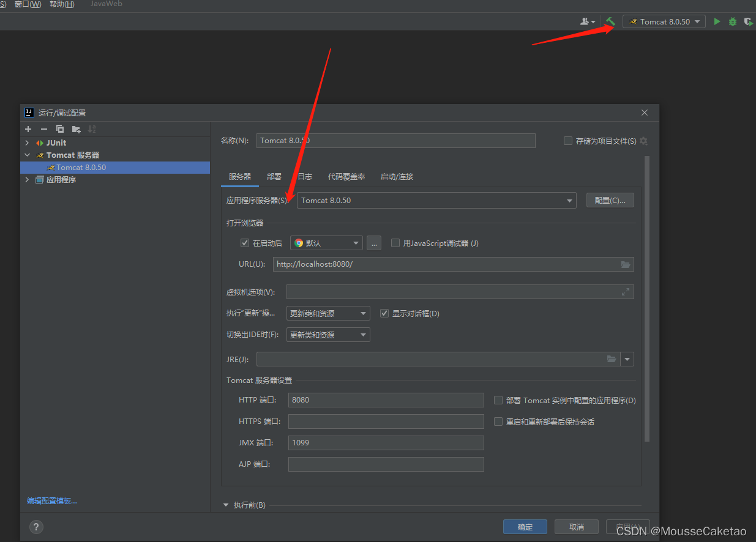Click the HTTPS 端口 field
This screenshot has width=756, height=542.
[386, 421]
